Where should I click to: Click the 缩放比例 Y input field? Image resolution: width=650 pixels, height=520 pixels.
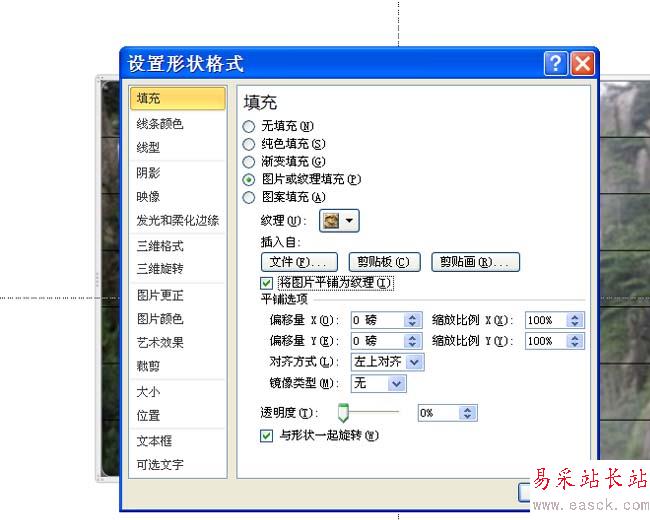pos(546,341)
